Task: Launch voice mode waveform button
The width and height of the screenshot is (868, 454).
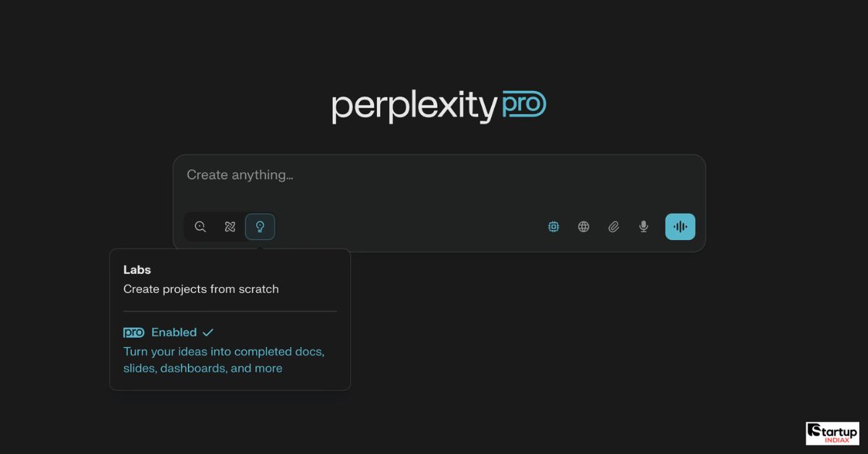Action: pyautogui.click(x=680, y=227)
